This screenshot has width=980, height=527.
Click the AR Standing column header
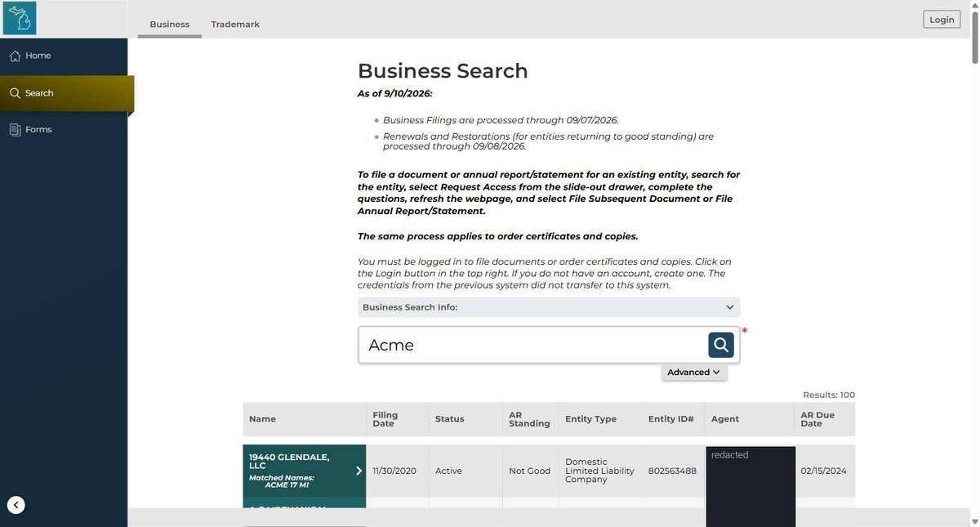[530, 419]
